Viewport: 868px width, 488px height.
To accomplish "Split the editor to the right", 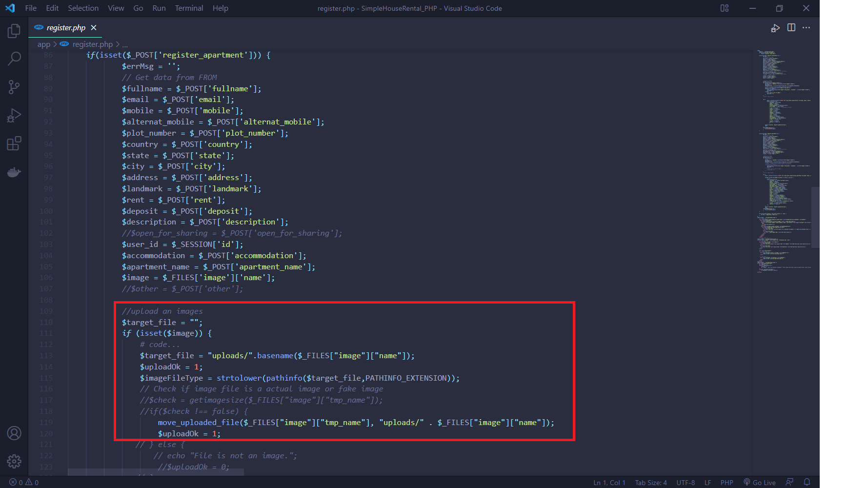I will (791, 28).
